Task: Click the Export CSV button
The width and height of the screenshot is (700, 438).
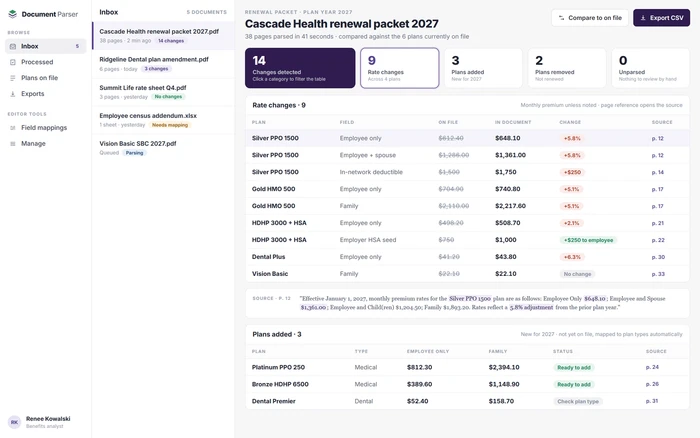Action: [x=662, y=18]
